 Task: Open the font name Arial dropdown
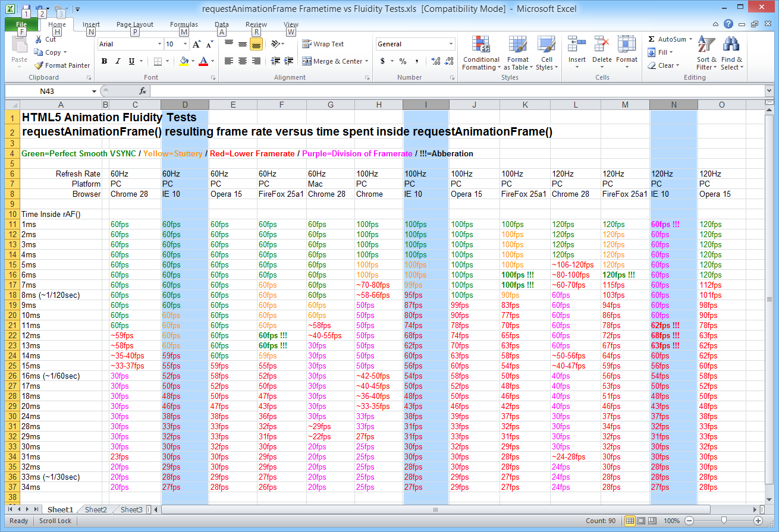point(159,44)
